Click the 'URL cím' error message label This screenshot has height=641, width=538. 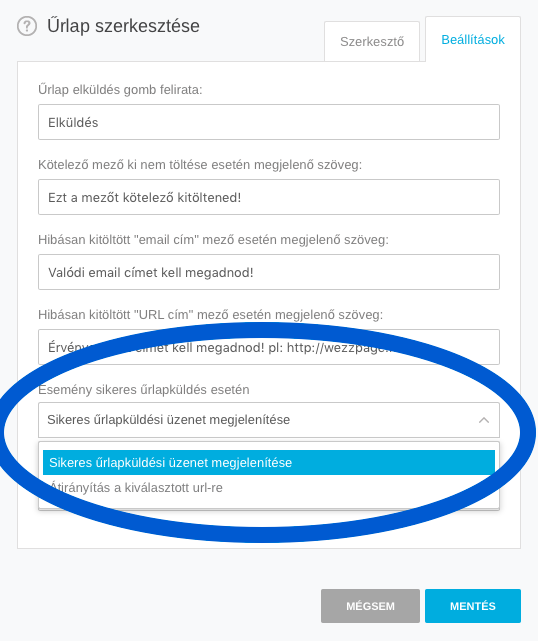coord(211,315)
